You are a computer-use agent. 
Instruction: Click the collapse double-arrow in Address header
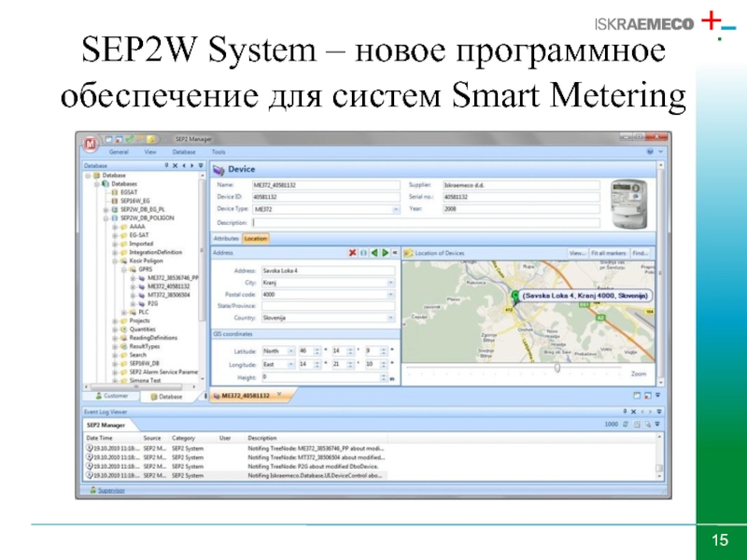(x=395, y=253)
